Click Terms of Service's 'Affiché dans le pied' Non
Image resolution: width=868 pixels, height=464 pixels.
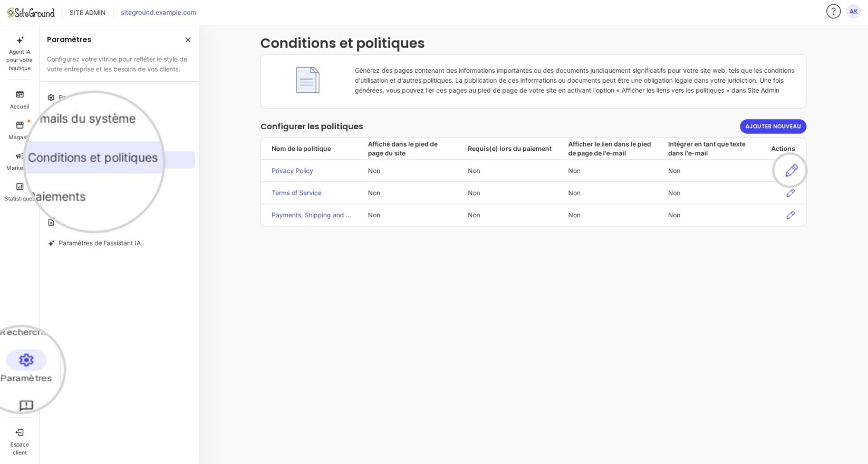pyautogui.click(x=374, y=193)
